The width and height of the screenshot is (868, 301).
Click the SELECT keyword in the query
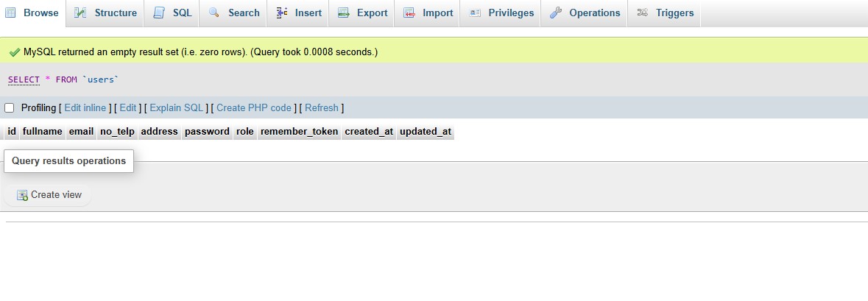24,79
